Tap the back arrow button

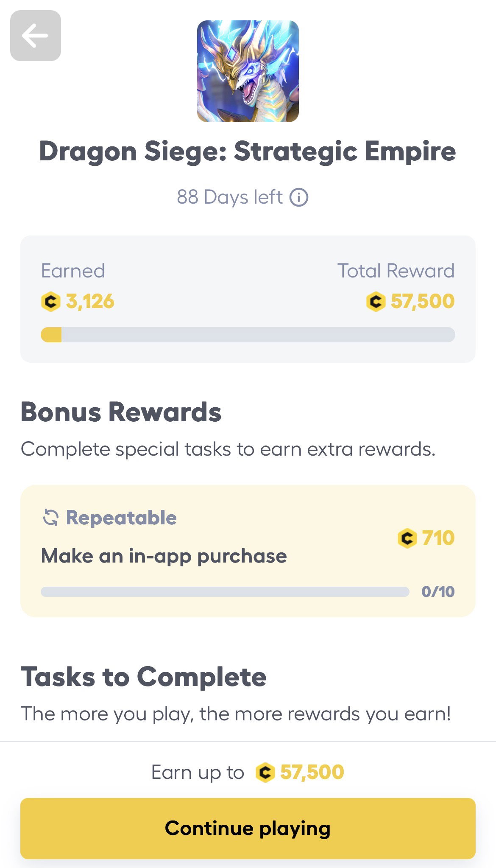36,36
